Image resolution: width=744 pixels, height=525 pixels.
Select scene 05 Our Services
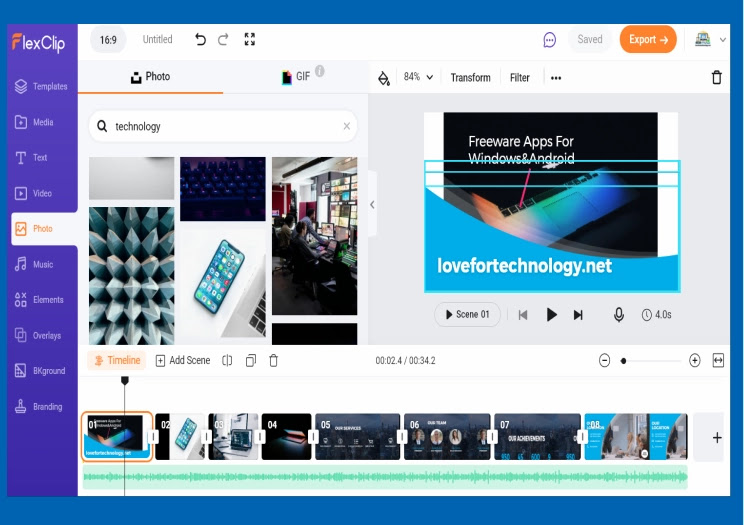coord(357,437)
